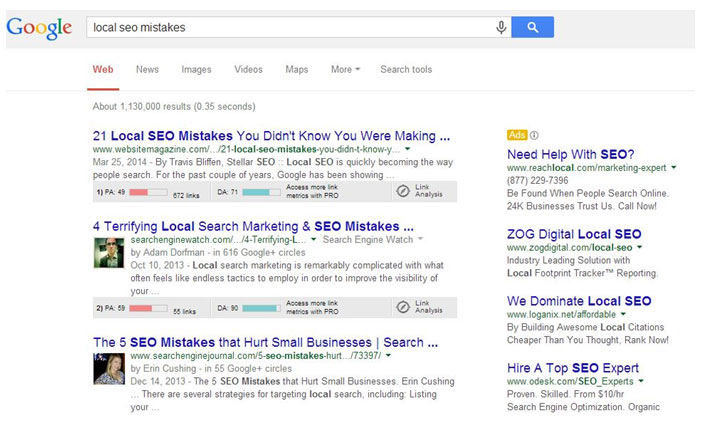Open the 'Hire A Top SEO Expert' ad

coord(573,368)
